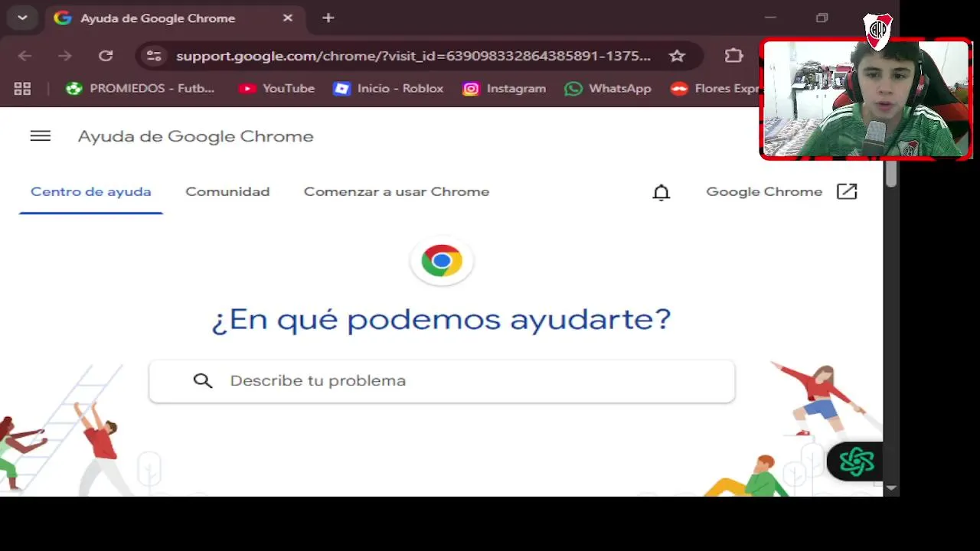Click the page vertical scrollbar thumb
The width and height of the screenshot is (980, 551).
click(x=891, y=172)
